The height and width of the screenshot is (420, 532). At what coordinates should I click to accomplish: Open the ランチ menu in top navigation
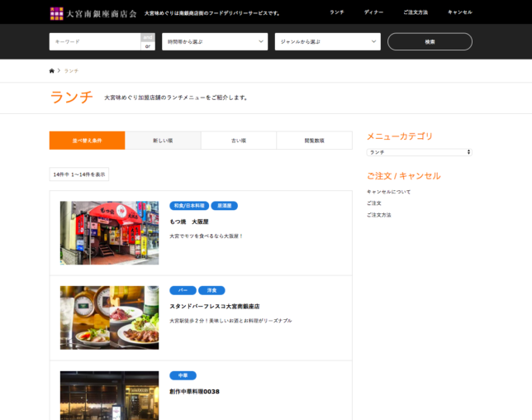336,12
